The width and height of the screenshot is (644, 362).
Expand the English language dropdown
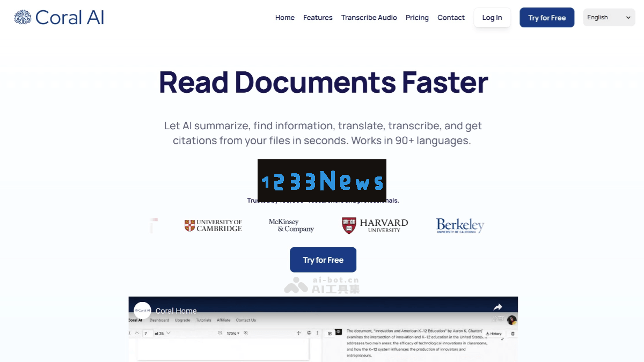coord(609,18)
